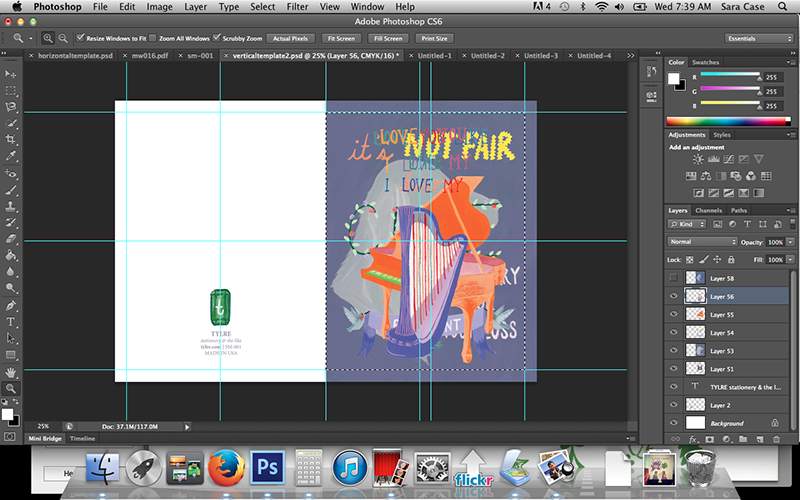Pick the Lasso tool
This screenshot has height=500, width=800.
pos(11,106)
